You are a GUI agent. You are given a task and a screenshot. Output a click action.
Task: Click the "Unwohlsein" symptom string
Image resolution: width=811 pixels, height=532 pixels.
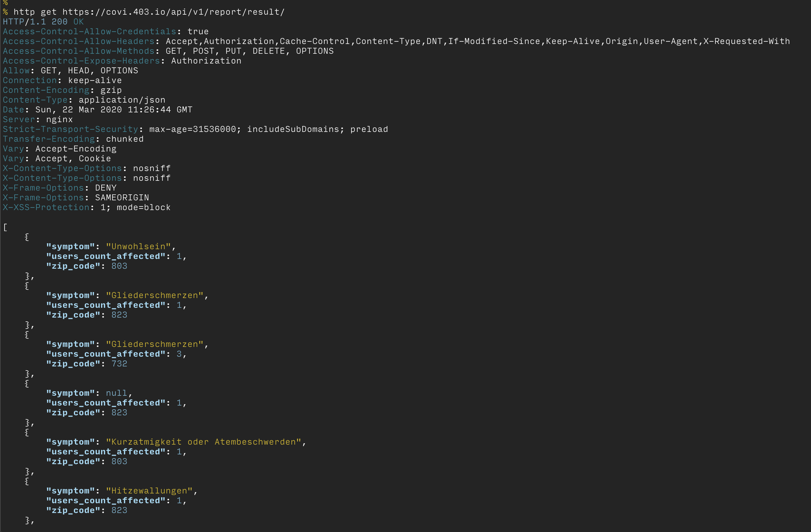point(138,246)
